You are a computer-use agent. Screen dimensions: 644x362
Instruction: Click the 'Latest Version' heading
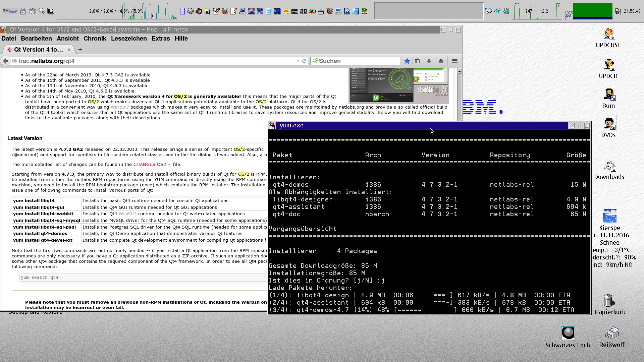[25, 138]
